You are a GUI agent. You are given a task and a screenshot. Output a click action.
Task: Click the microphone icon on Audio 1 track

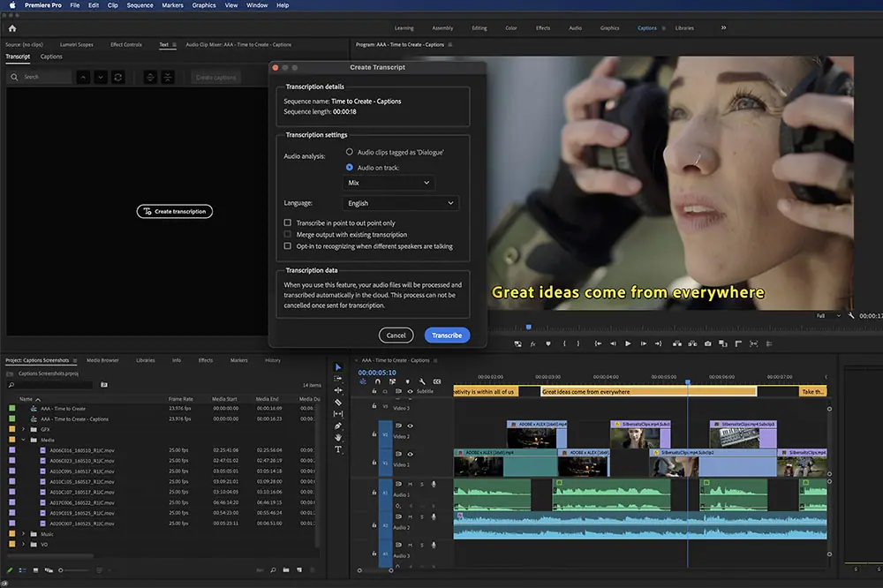(x=433, y=484)
